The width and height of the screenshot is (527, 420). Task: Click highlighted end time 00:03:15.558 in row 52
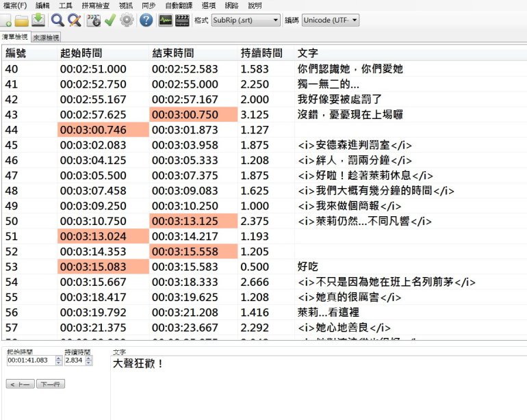[194, 251]
